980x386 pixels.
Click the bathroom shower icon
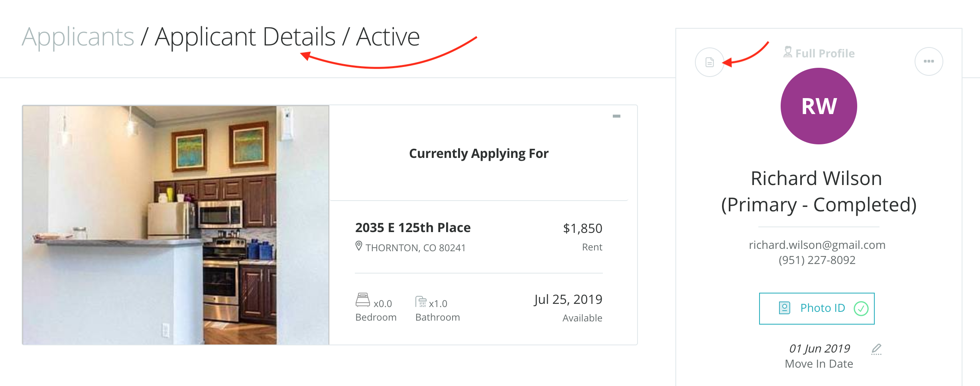tap(421, 301)
